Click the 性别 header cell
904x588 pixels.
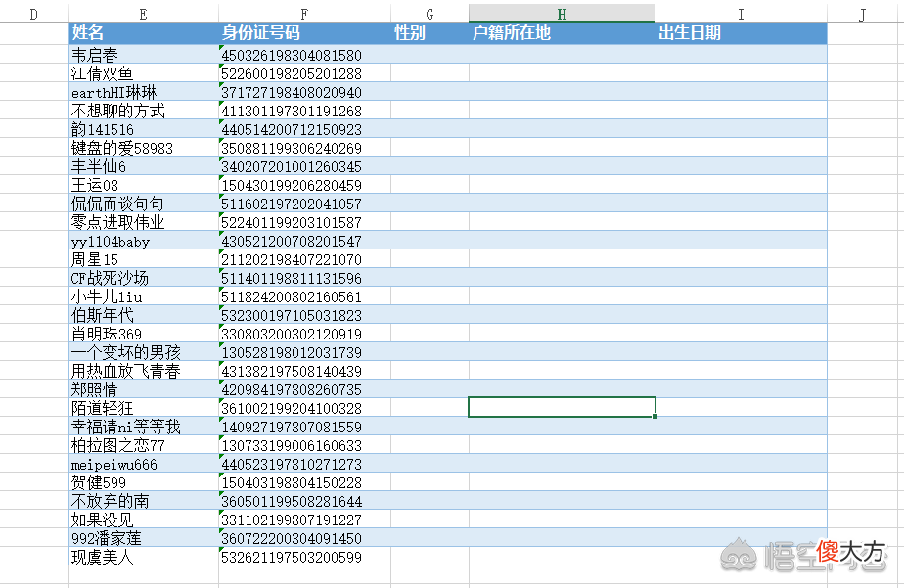point(429,33)
